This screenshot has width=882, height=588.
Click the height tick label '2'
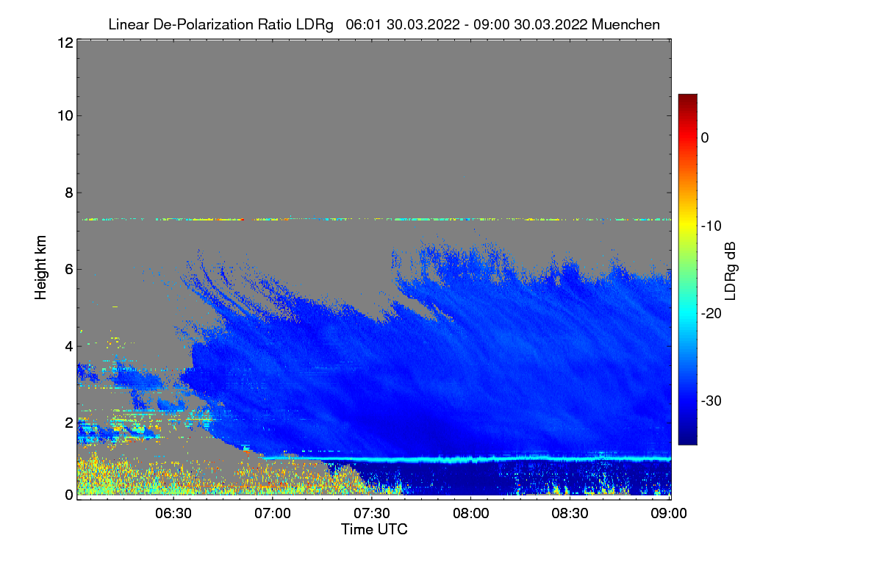coord(68,422)
